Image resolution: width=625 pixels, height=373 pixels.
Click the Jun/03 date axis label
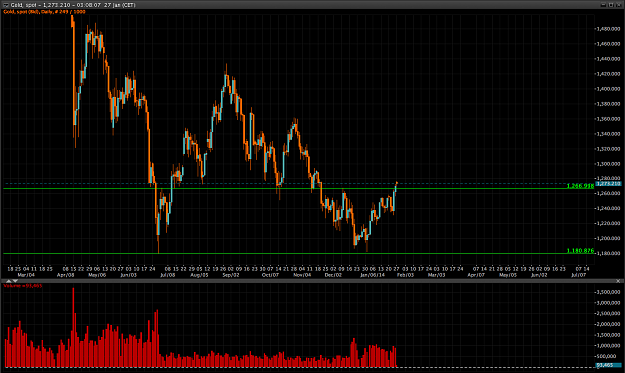pos(128,275)
